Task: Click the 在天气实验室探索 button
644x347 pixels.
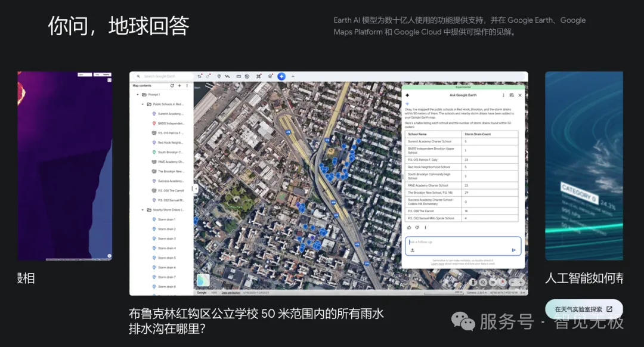Action: coord(584,309)
